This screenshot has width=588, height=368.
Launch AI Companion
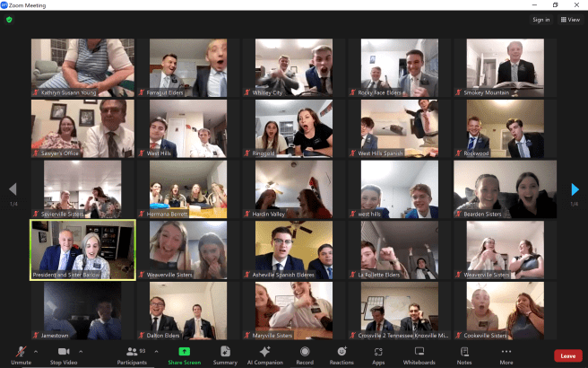[x=264, y=354]
